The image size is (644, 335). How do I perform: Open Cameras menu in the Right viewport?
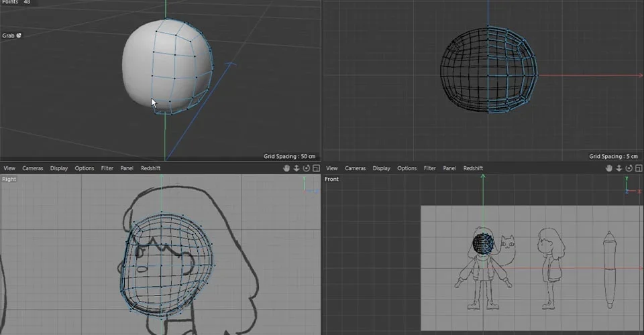[x=32, y=168]
